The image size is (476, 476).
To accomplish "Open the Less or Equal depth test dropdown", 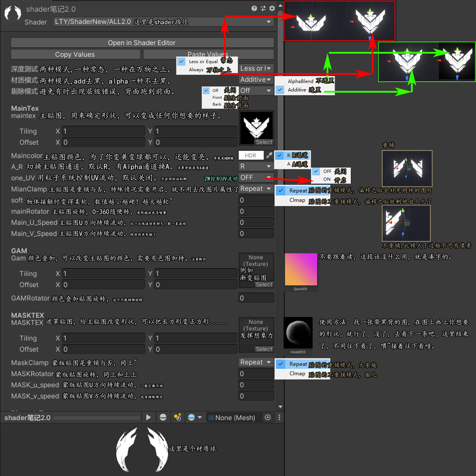I will click(x=256, y=68).
